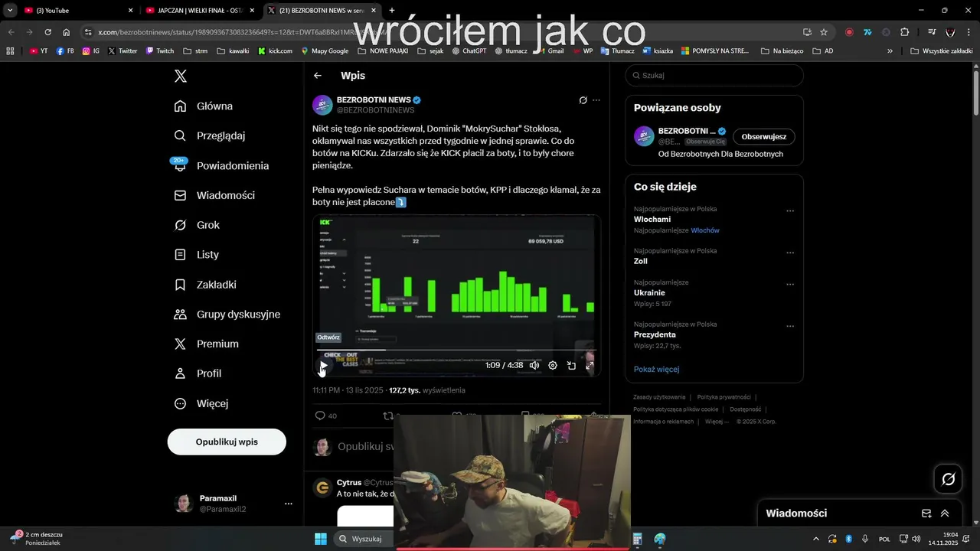Screen dimensions: 980x551
Task: Mute the video with the speaker icon
Action: [534, 366]
